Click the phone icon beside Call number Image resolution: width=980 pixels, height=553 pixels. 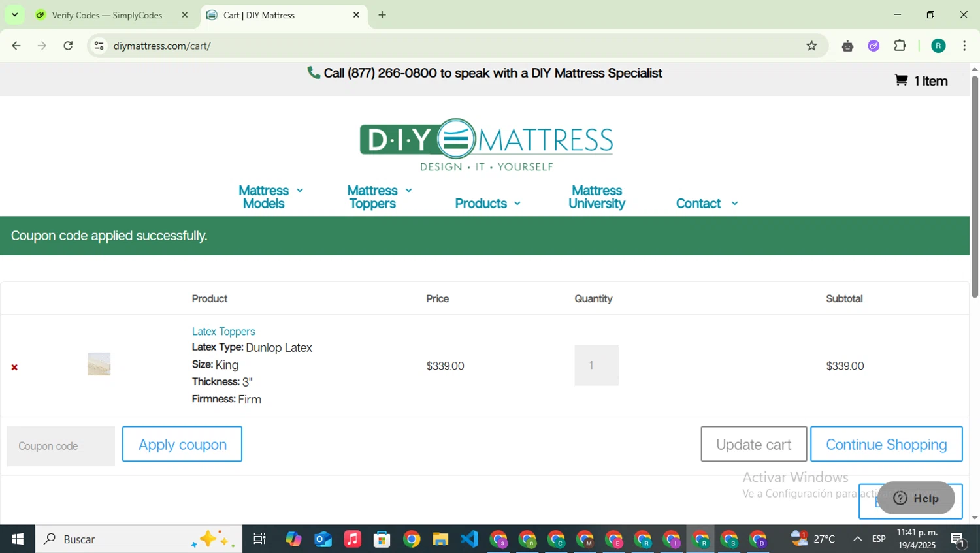pos(314,72)
